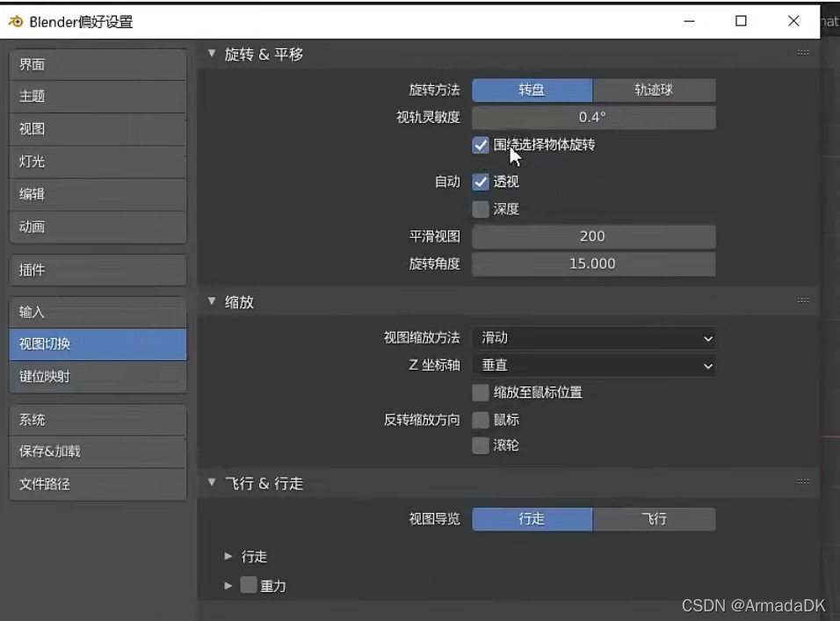This screenshot has height=621, width=840.
Task: Open the 插件 preferences tab
Action: (x=98, y=270)
